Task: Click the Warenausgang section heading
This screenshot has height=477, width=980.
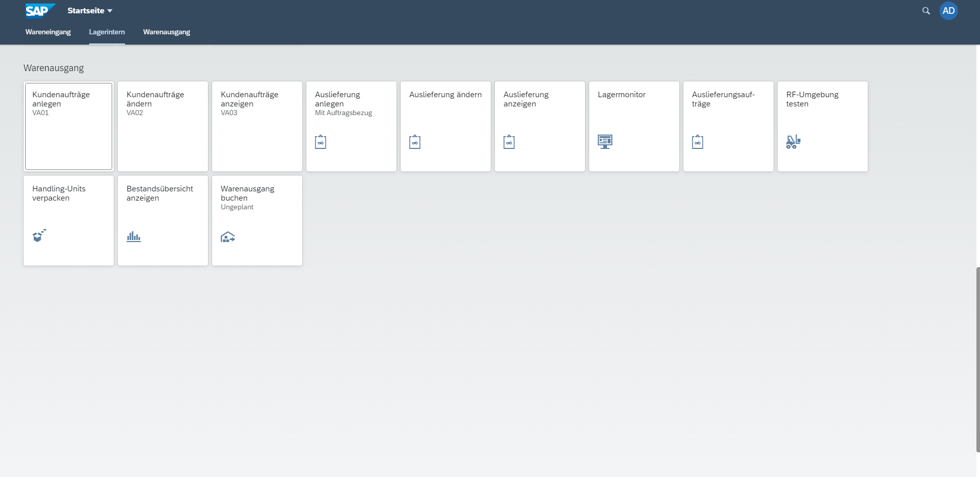Action: 54,68
